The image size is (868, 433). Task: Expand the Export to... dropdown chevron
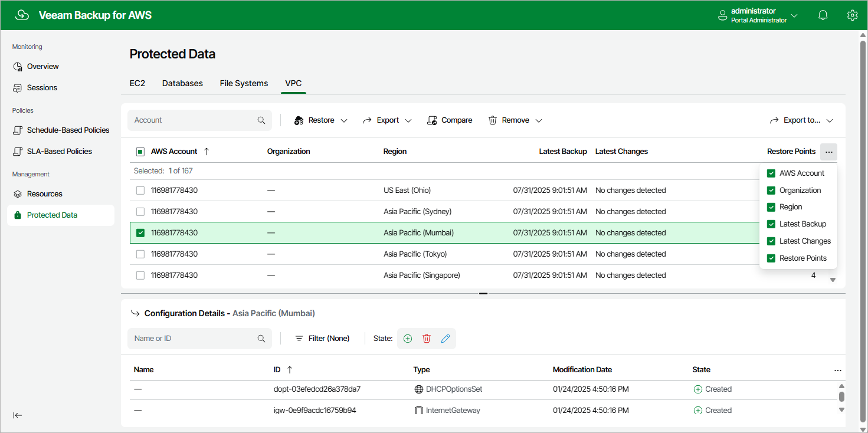(830, 121)
